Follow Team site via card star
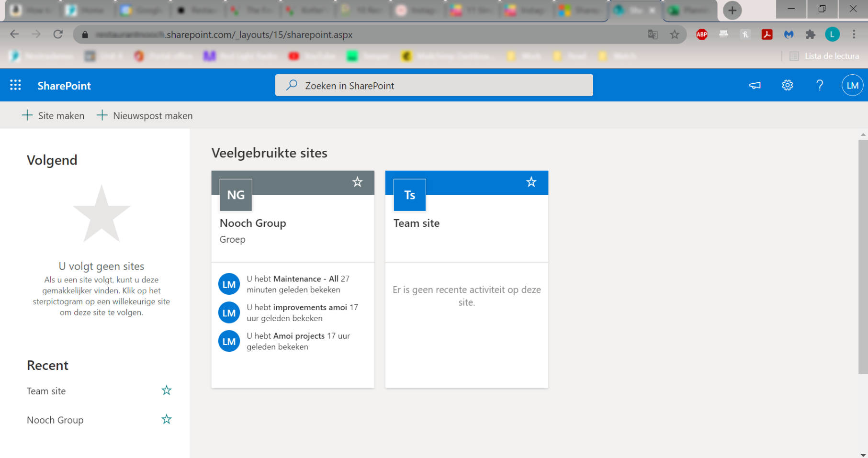The image size is (868, 458). (x=531, y=182)
